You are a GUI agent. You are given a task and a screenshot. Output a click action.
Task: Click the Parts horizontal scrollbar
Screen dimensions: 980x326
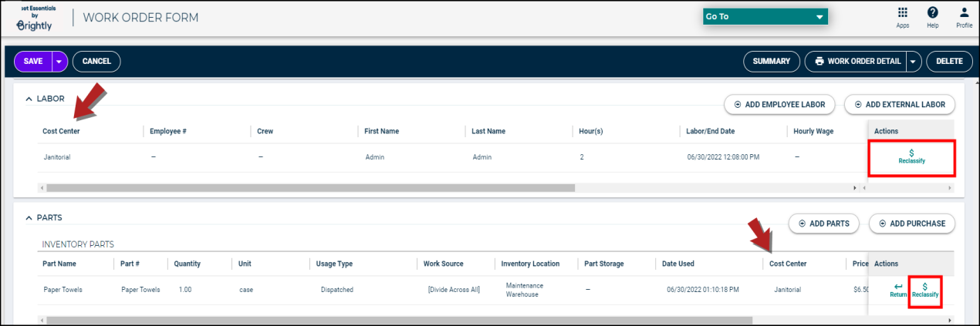(399, 319)
